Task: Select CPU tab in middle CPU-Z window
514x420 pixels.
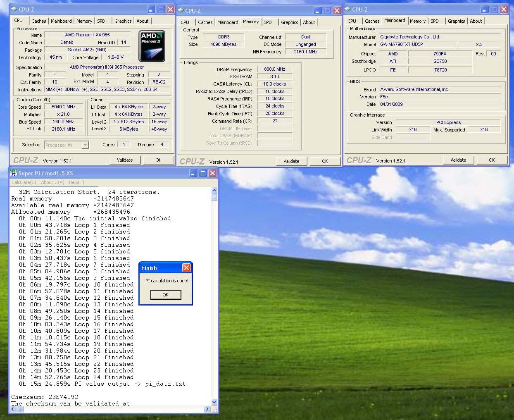Action: click(185, 22)
